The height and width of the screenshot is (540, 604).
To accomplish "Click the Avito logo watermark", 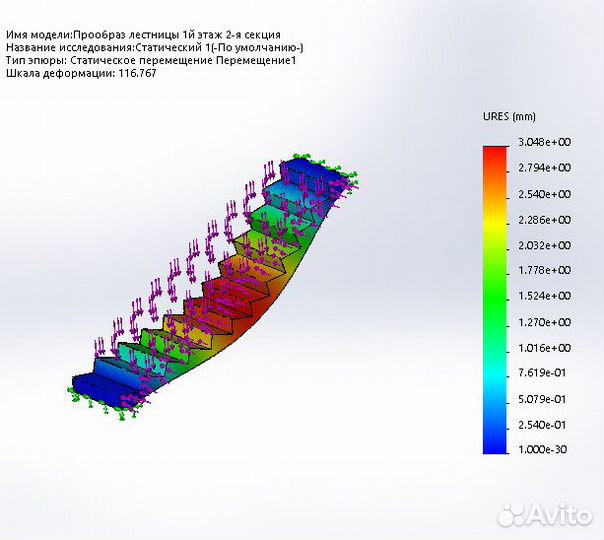I will coord(544,514).
